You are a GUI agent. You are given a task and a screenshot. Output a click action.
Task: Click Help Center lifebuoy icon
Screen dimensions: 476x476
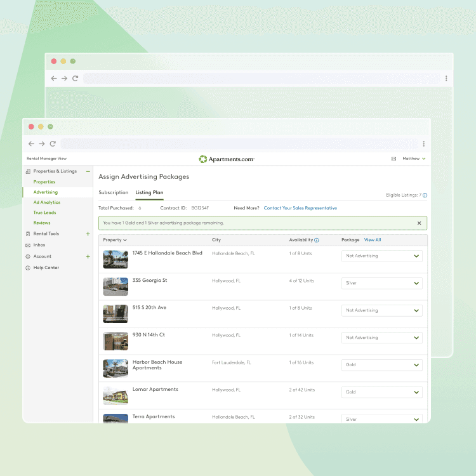pyautogui.click(x=28, y=268)
